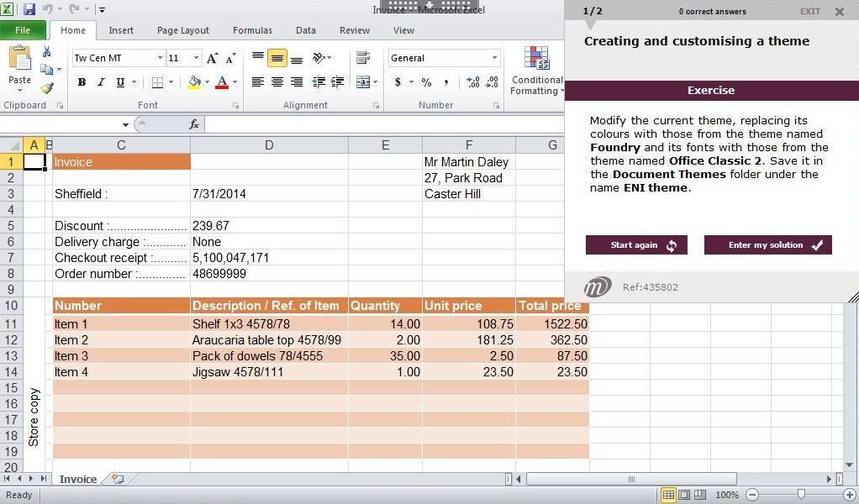Switch to Page Layout view in status bar
This screenshot has height=504, width=859.
pyautogui.click(x=684, y=495)
